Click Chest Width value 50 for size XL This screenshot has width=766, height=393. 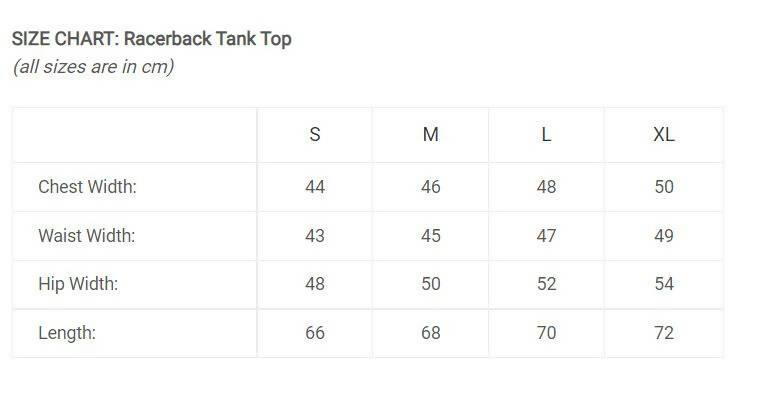[664, 187]
